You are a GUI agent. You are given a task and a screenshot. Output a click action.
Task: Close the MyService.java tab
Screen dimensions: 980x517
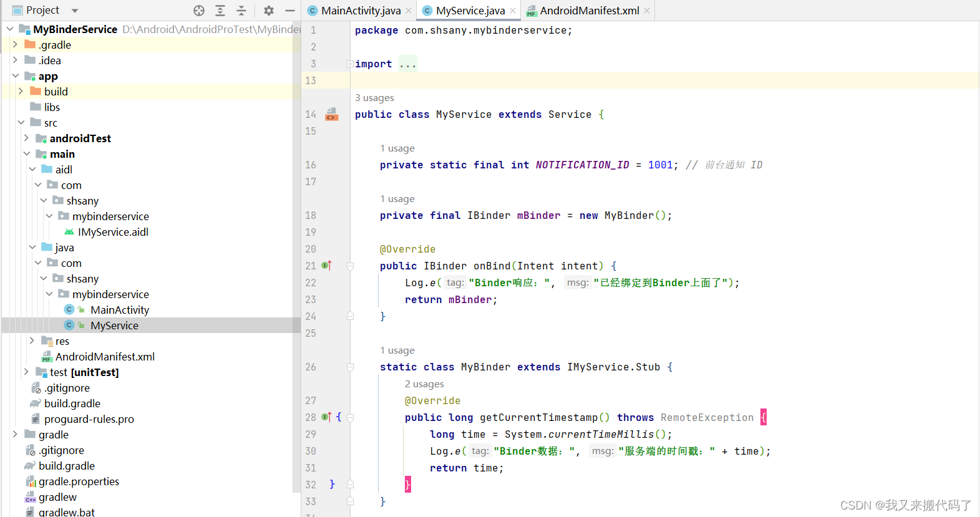point(513,11)
